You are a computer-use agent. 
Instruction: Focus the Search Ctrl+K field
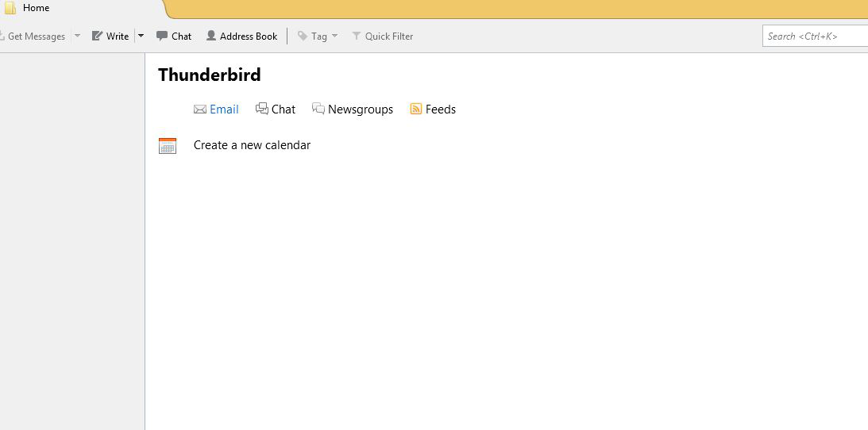pyautogui.click(x=815, y=36)
